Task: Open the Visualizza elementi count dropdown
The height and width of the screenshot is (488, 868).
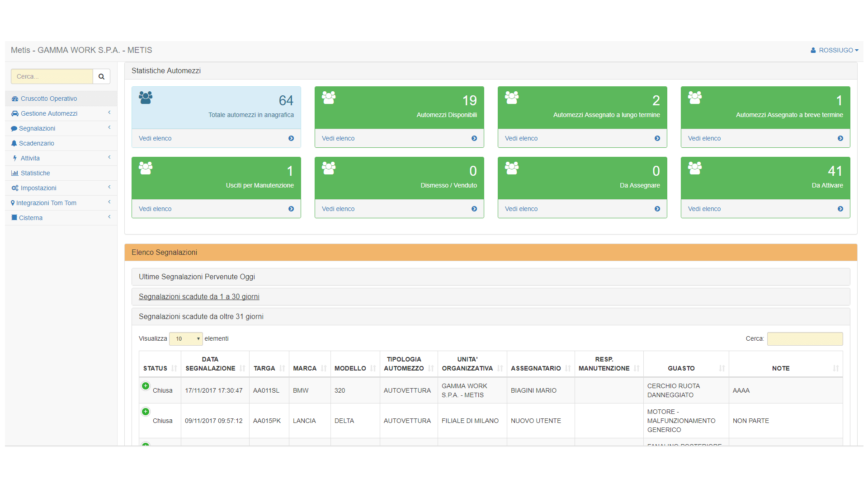Action: click(186, 338)
